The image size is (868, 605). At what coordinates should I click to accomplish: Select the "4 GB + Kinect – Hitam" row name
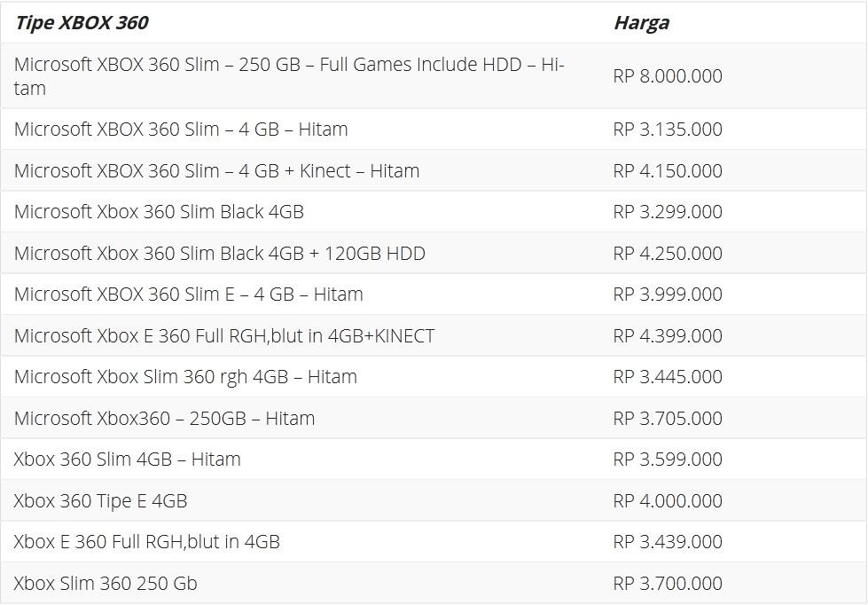[216, 171]
